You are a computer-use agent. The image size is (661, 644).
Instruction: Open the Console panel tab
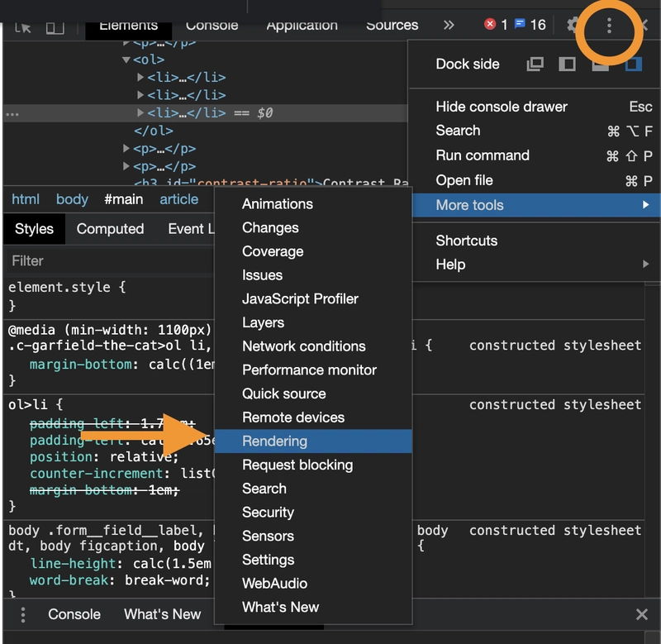coord(212,25)
